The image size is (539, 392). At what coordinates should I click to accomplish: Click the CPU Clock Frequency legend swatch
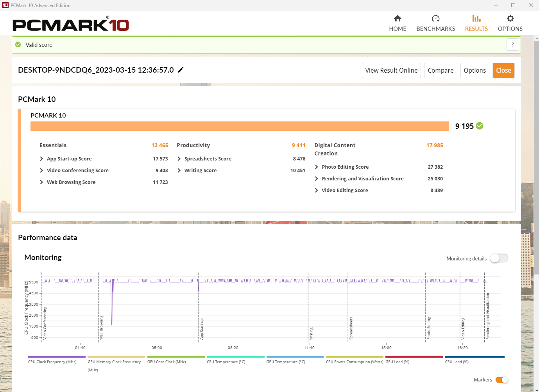click(57, 356)
